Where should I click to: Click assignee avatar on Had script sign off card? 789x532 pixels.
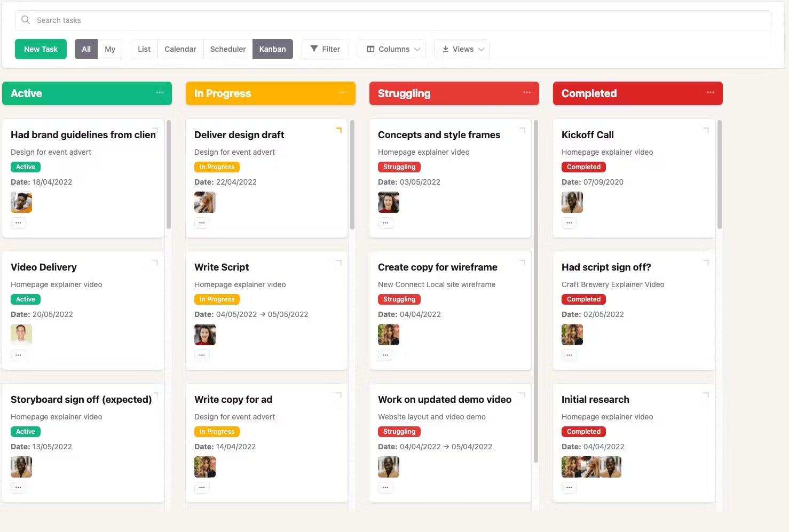572,335
